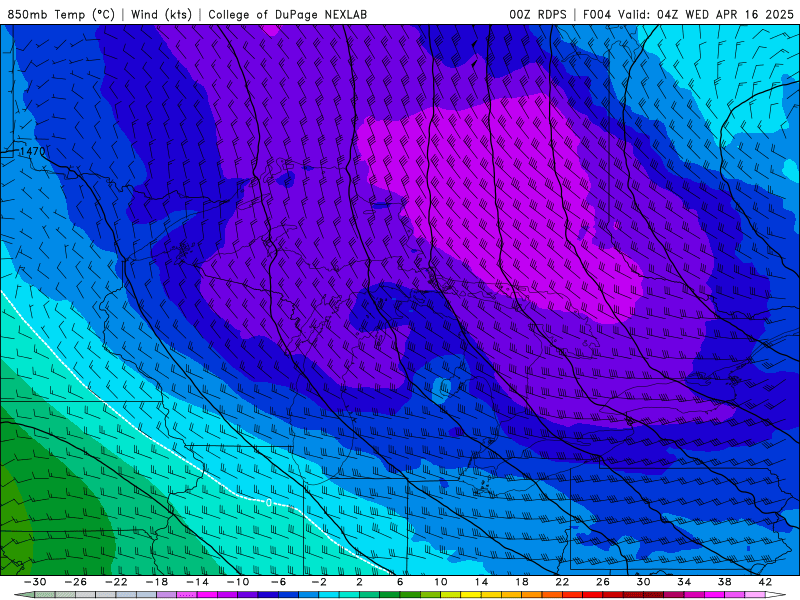Click 'F004 Valid: 04Z WED APR 16 2025' text
The image size is (800, 600).
688,14
